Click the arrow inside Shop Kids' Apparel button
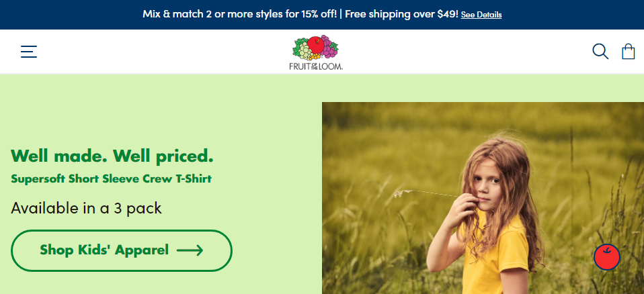The width and height of the screenshot is (644, 294). coord(190,250)
